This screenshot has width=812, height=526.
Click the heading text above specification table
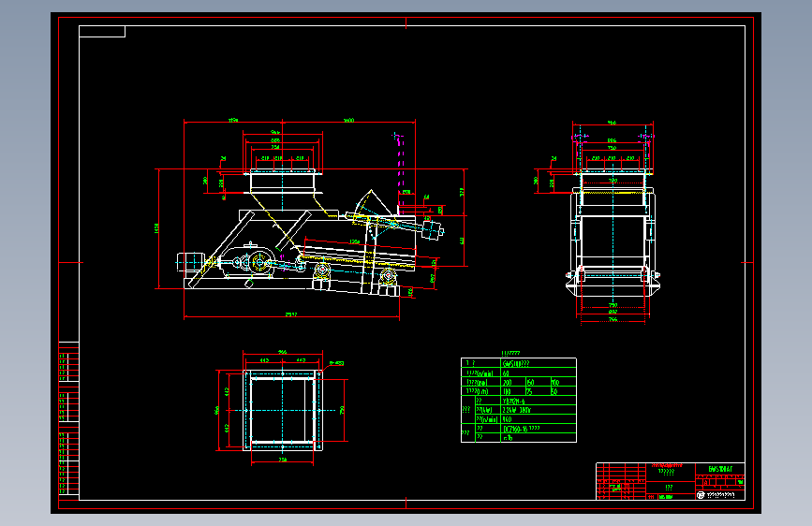tap(510, 353)
